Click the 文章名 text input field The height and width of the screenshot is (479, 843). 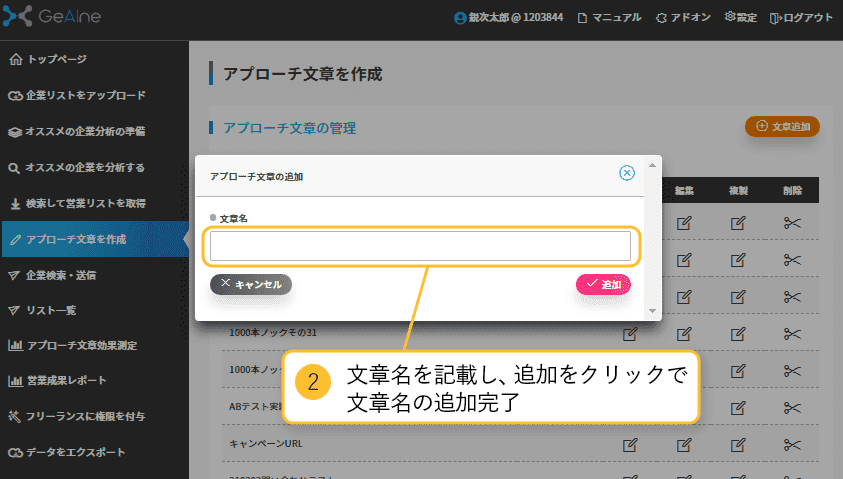tap(420, 246)
